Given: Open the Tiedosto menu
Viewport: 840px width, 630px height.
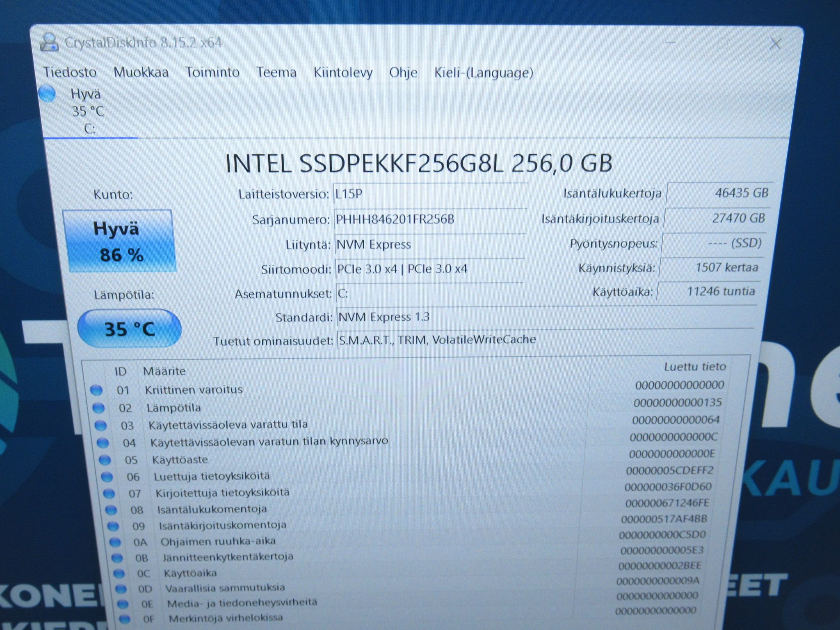Looking at the screenshot, I should point(70,72).
